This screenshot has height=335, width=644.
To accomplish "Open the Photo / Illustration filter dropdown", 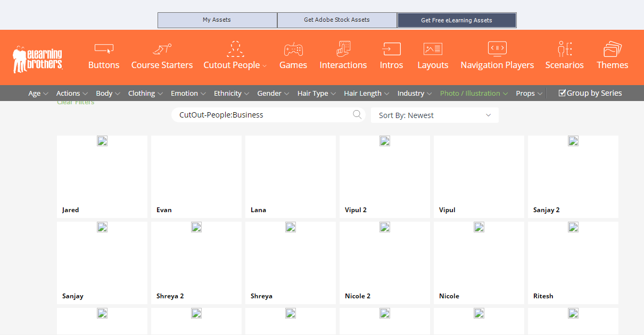I will click(x=474, y=94).
